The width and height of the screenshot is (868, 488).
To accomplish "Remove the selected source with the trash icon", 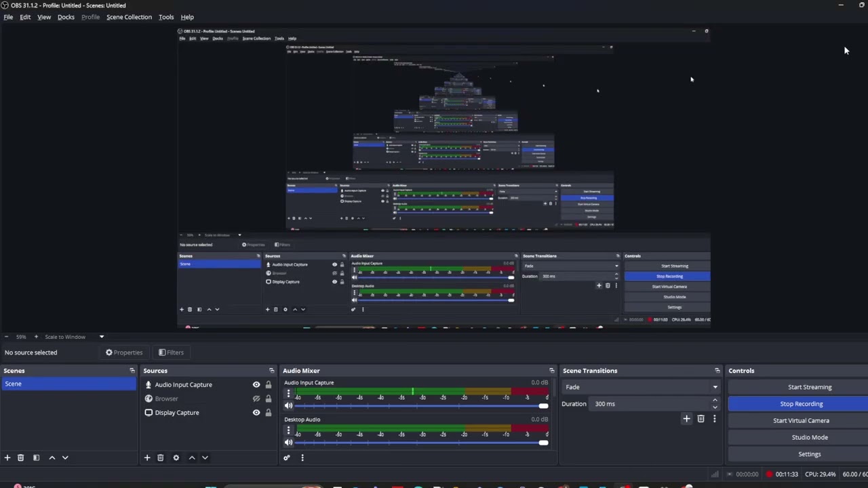I will coord(161,457).
